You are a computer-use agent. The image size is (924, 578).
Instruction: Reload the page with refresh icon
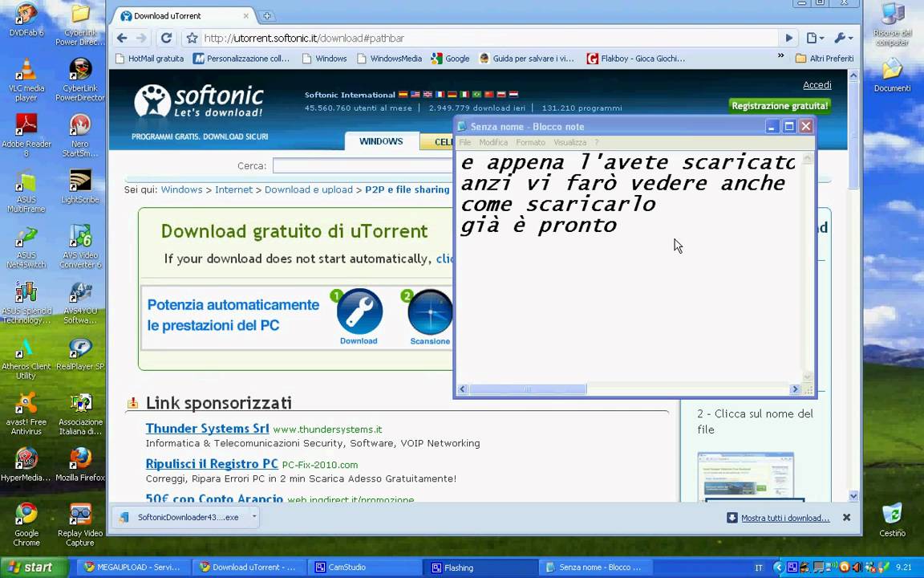167,39
